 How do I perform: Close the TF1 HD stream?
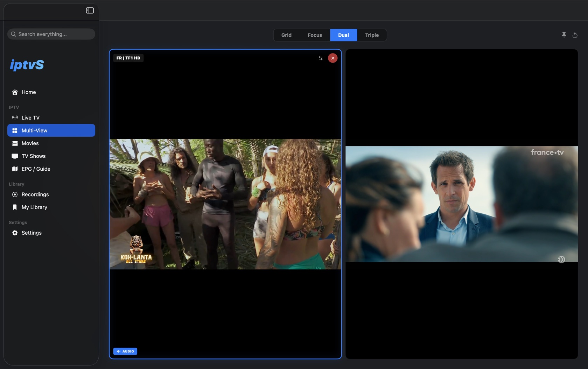pyautogui.click(x=332, y=58)
